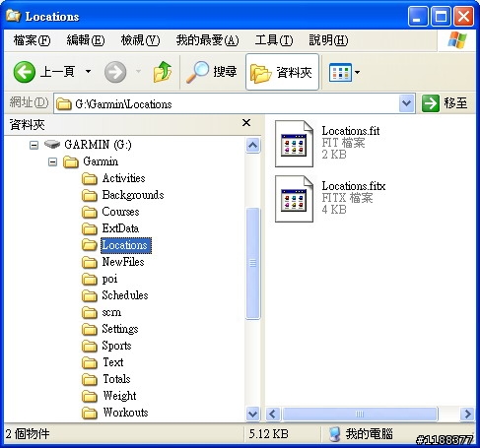The width and height of the screenshot is (480, 448).
Task: Click the Locations.fit file name
Action: click(x=351, y=131)
